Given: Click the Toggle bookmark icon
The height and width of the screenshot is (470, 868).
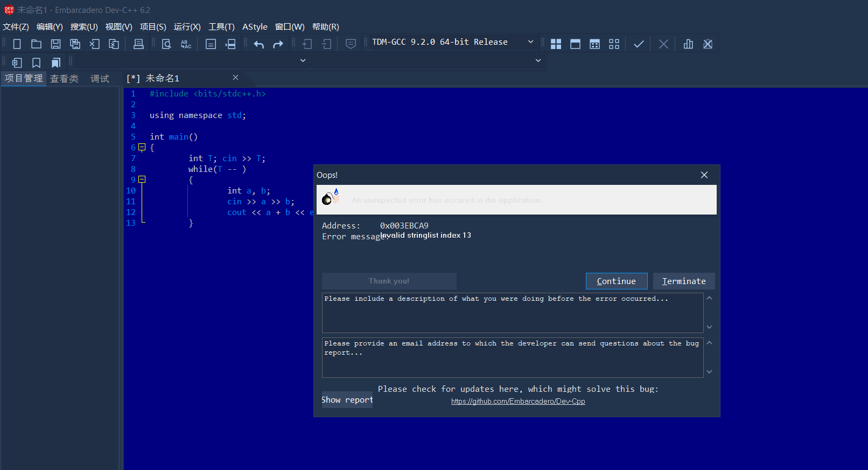Looking at the screenshot, I should [36, 63].
